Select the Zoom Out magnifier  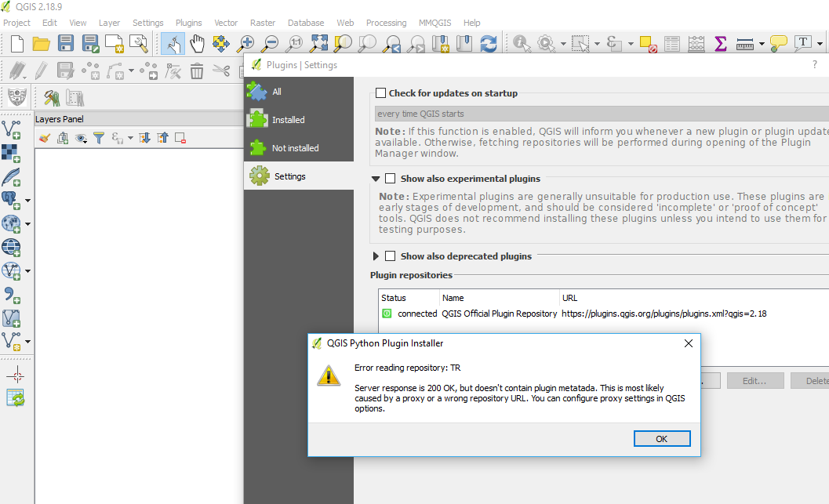(270, 43)
